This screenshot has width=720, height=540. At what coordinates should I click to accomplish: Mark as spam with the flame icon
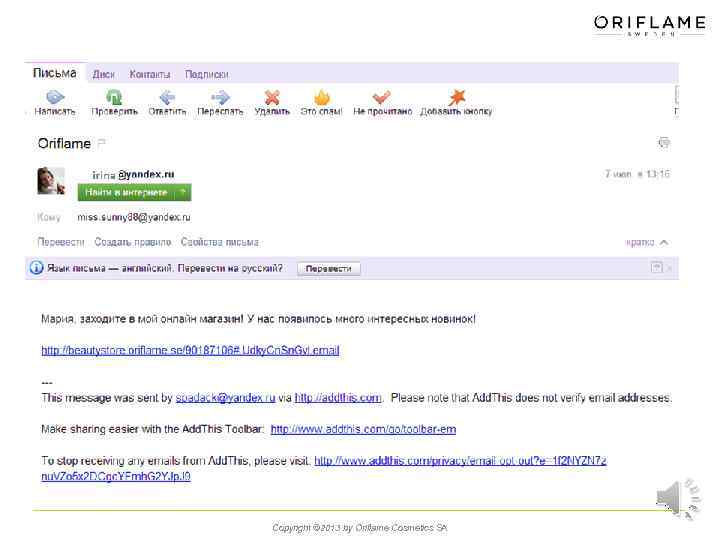(x=322, y=97)
